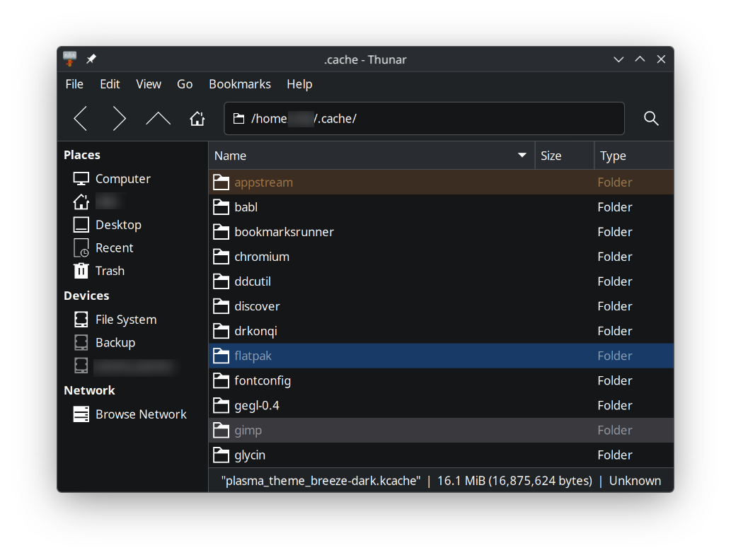Click the discover folder icon
The image size is (731, 560).
pos(221,306)
